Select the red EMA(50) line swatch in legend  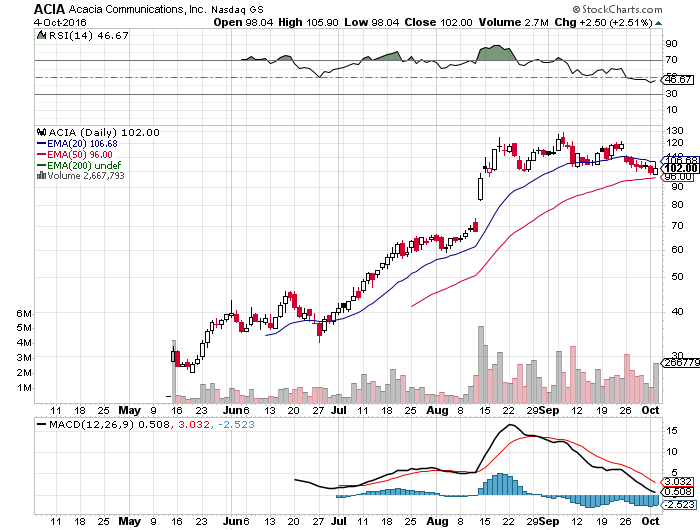(41, 154)
